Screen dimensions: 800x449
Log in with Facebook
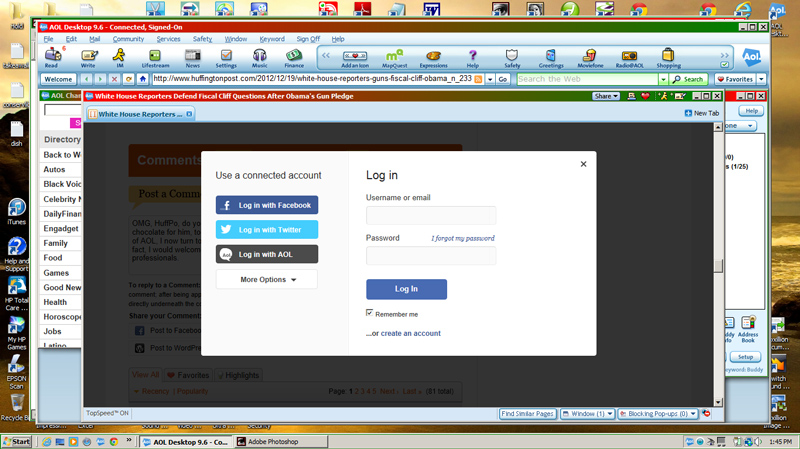point(267,205)
